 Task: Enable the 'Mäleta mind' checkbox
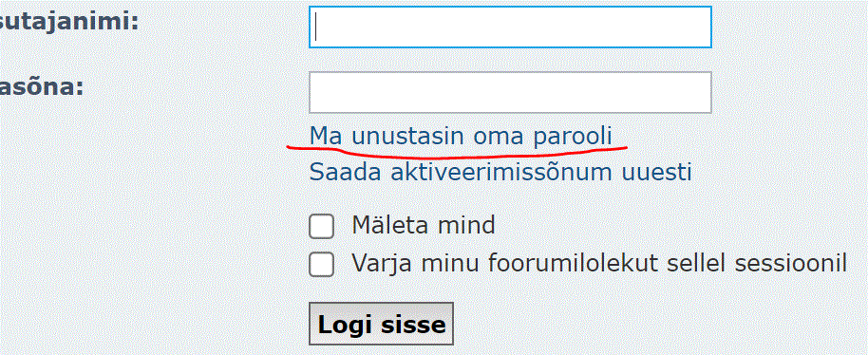point(321,227)
